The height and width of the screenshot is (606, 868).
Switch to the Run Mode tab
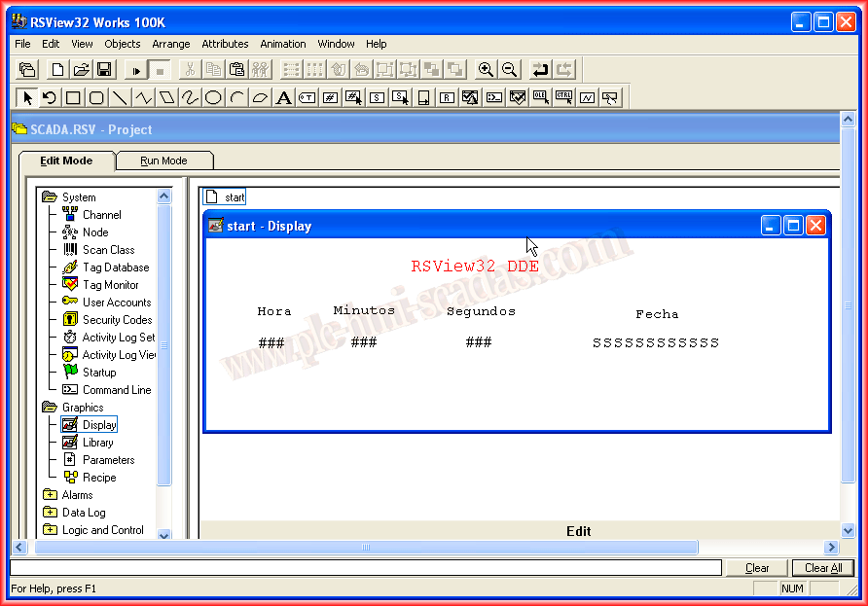tap(163, 160)
